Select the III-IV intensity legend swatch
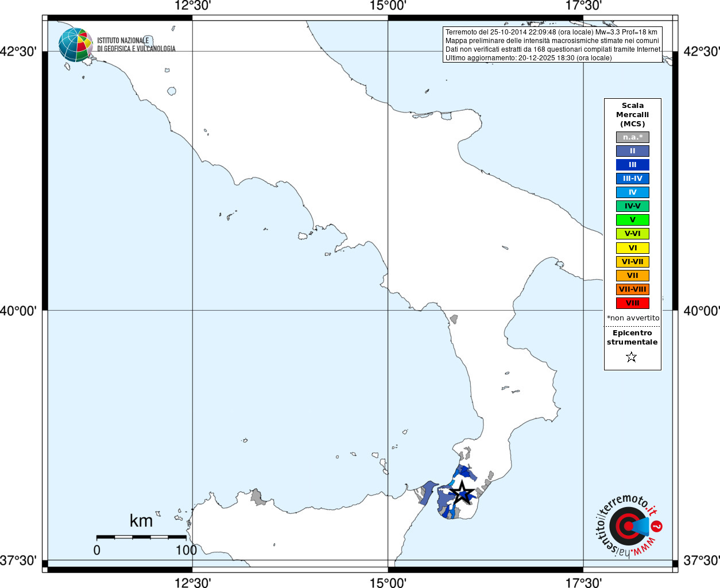This screenshot has width=720, height=588. click(x=633, y=179)
